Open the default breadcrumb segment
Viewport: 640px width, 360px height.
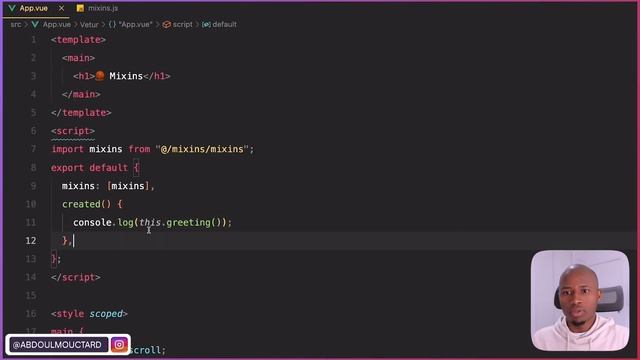[x=224, y=24]
